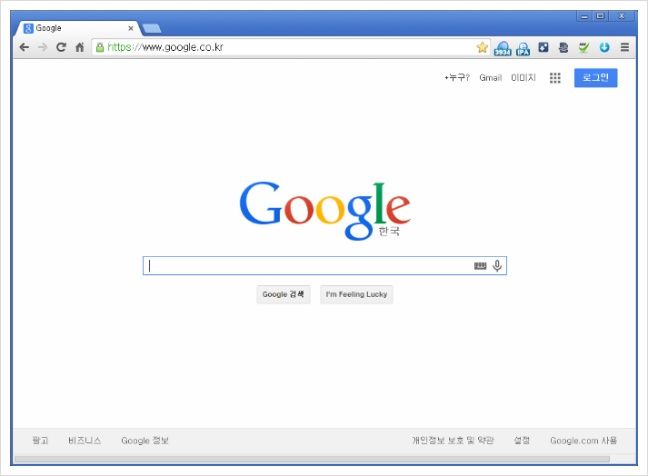Click the forward navigation arrow
This screenshot has height=476, width=648.
pos(43,47)
